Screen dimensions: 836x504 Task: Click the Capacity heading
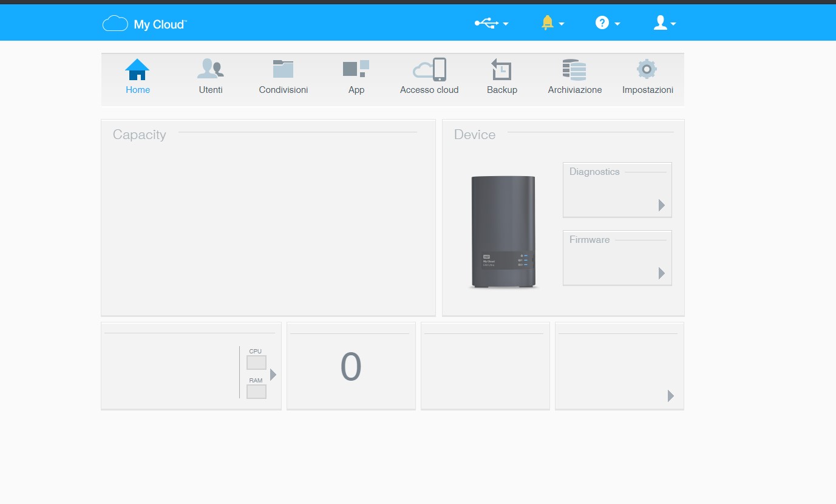[139, 135]
